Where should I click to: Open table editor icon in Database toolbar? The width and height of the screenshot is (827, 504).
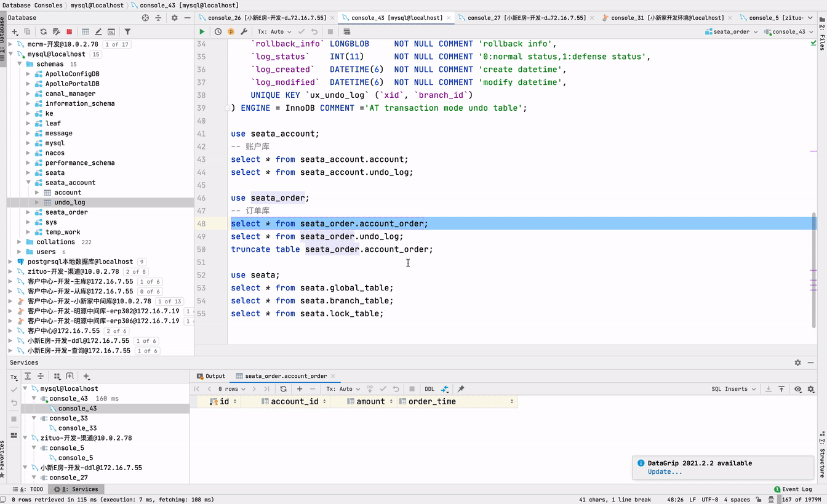pos(85,31)
